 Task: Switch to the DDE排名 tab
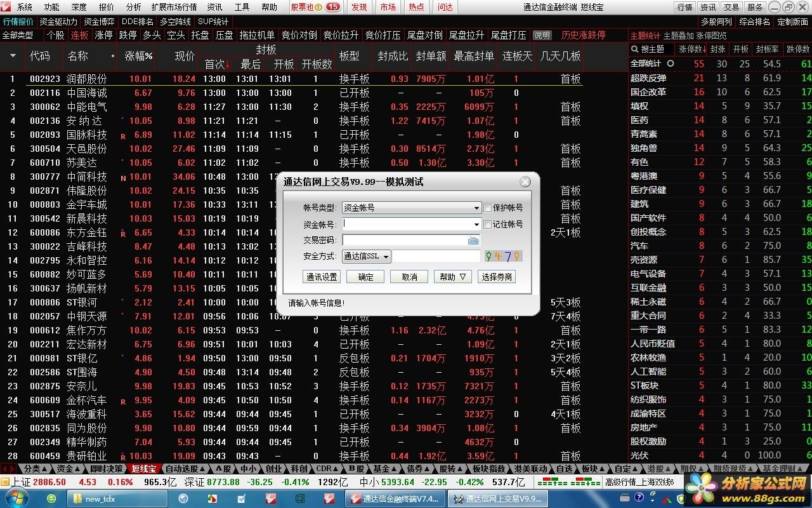[x=137, y=22]
